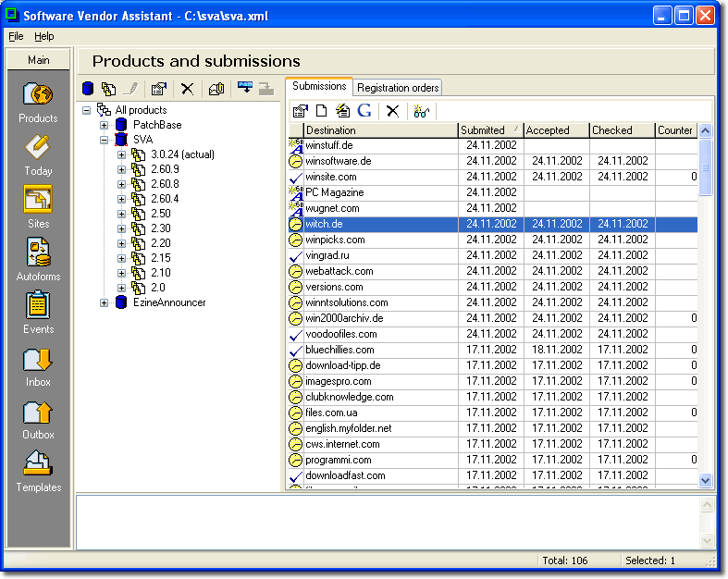Click the new version icon in product toolbar

click(108, 88)
